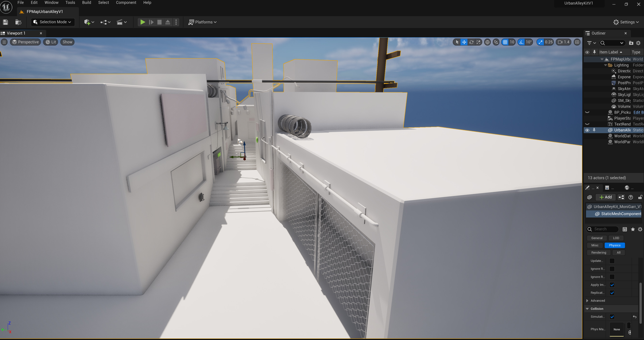Viewport: 644px width, 340px height.
Task: Toggle rotation angle snapping
Action: click(x=521, y=42)
